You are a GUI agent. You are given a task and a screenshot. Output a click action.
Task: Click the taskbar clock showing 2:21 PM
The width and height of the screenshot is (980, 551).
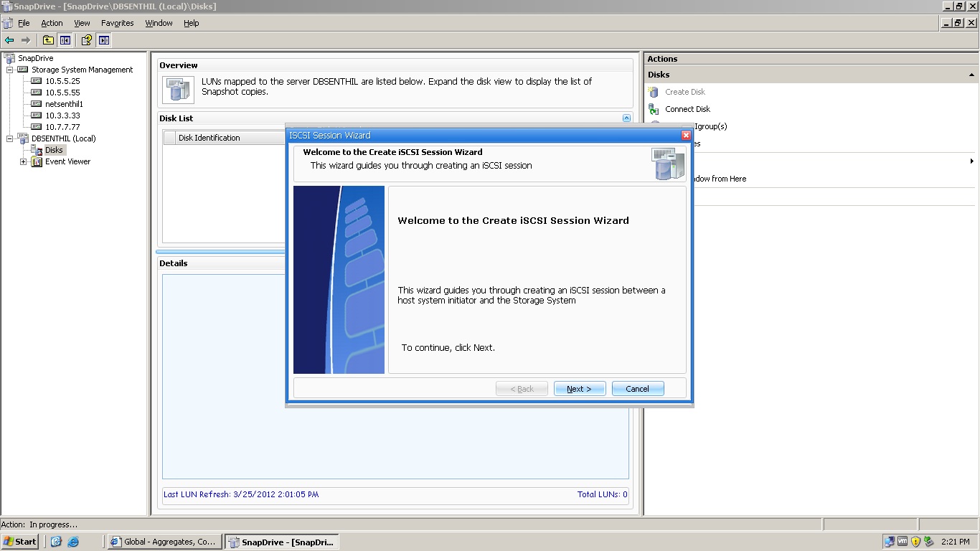tap(955, 542)
